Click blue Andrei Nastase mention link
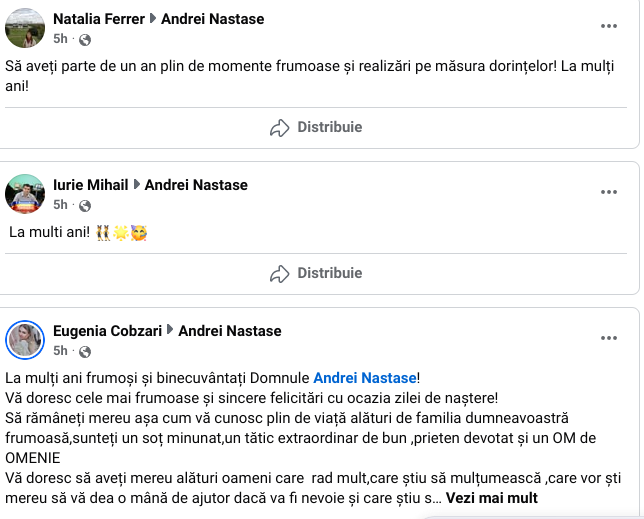 (364, 378)
